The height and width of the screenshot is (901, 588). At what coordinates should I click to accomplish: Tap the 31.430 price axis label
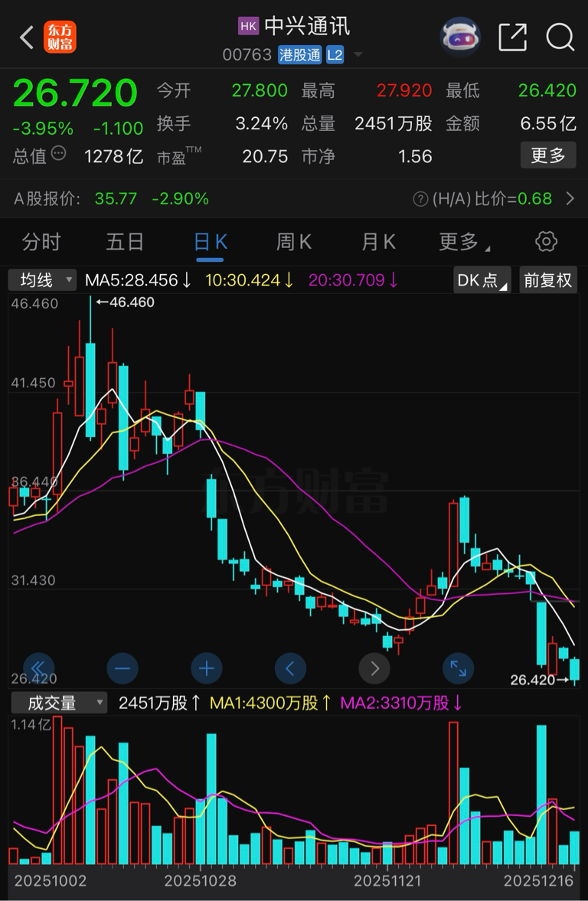[x=34, y=580]
